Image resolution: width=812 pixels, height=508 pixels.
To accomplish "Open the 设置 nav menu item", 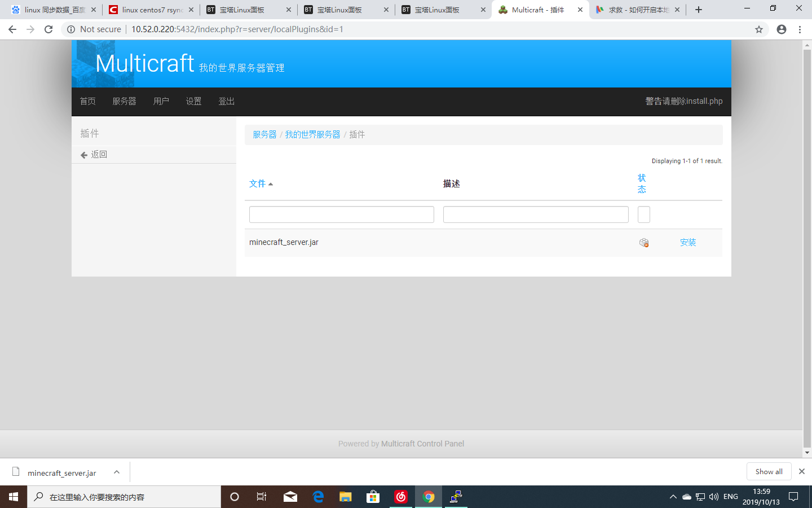I will (x=194, y=102).
